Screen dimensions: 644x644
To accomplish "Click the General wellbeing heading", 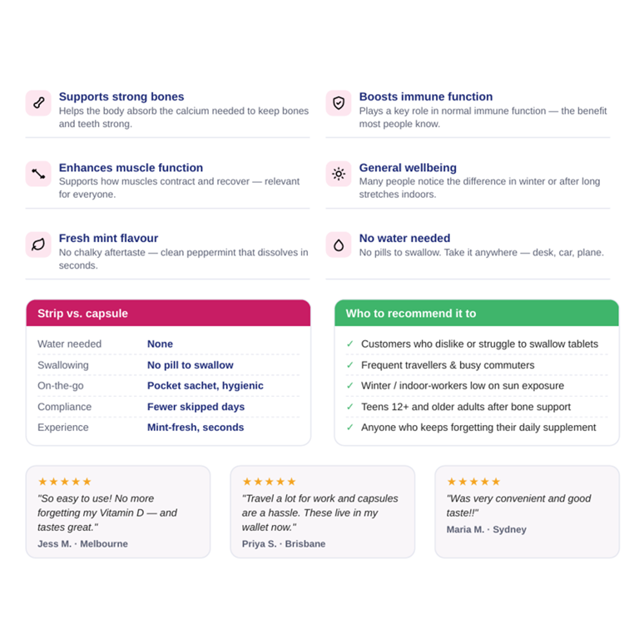I will [x=408, y=167].
